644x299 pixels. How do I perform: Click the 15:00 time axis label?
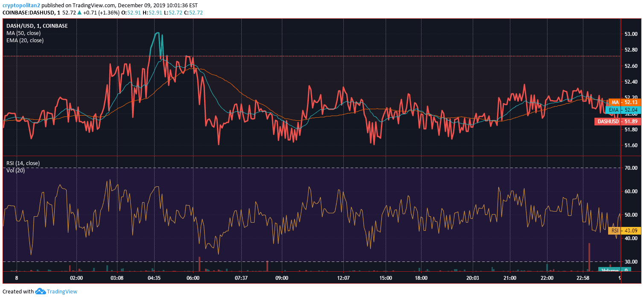coord(386,278)
